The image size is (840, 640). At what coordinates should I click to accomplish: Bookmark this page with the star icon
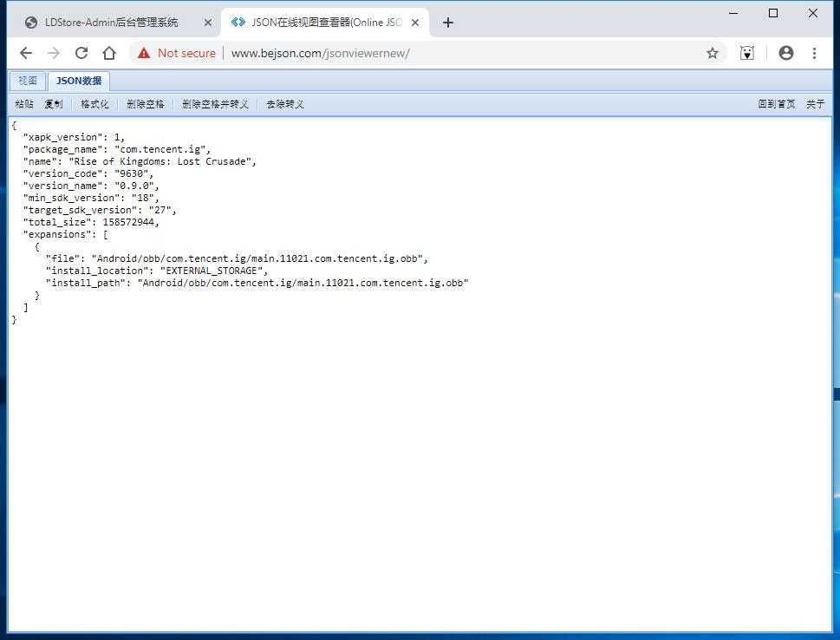(713, 53)
